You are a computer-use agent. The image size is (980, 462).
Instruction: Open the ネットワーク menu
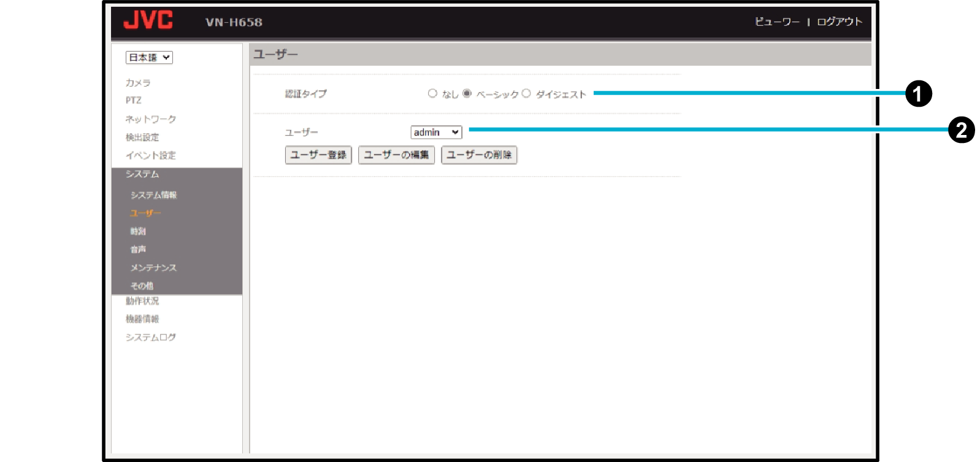click(x=151, y=119)
